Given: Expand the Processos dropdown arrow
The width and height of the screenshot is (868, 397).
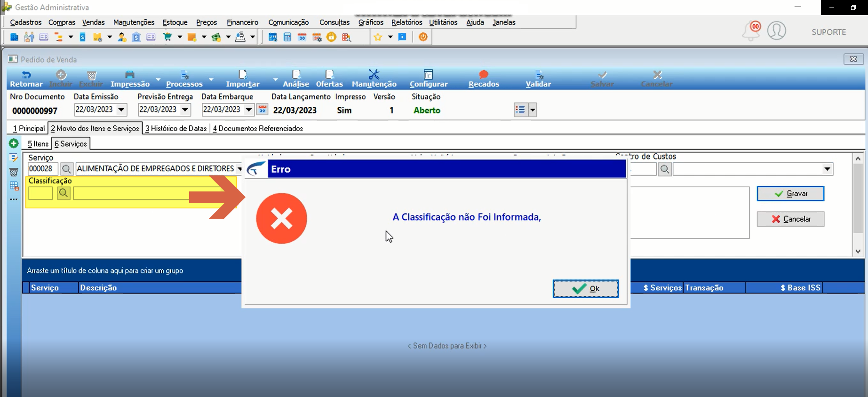Looking at the screenshot, I should pos(211,79).
